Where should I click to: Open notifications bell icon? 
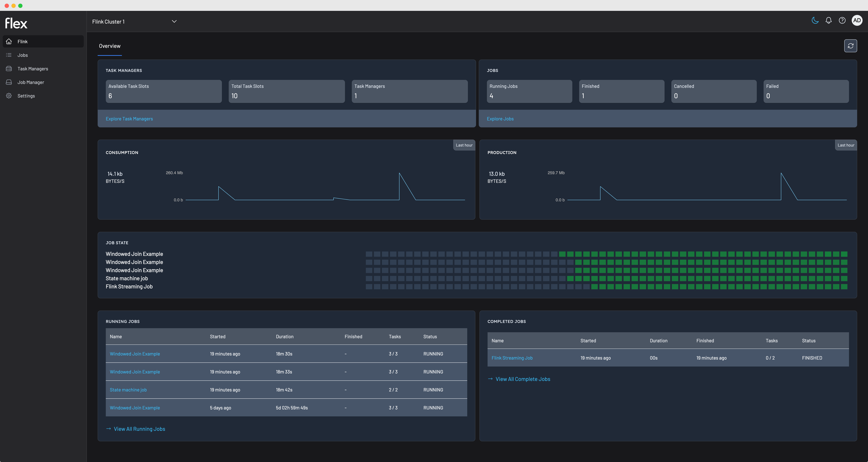[x=828, y=21]
